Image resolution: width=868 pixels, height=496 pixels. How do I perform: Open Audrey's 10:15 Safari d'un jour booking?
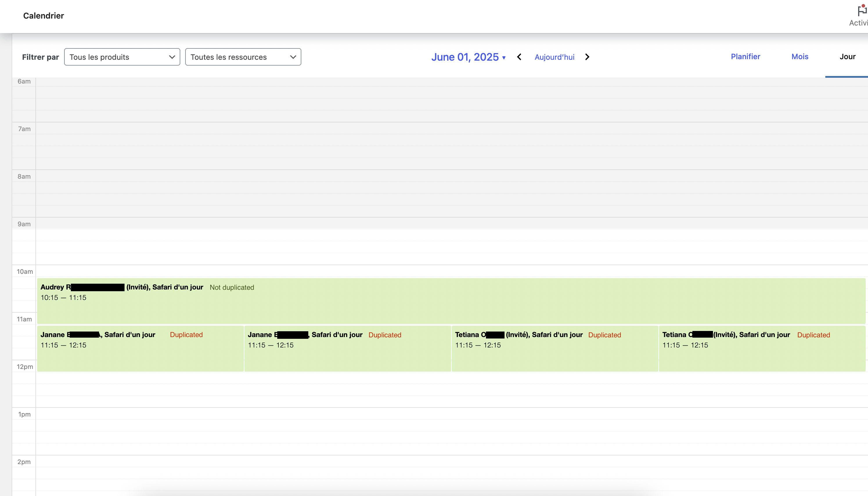(x=451, y=301)
